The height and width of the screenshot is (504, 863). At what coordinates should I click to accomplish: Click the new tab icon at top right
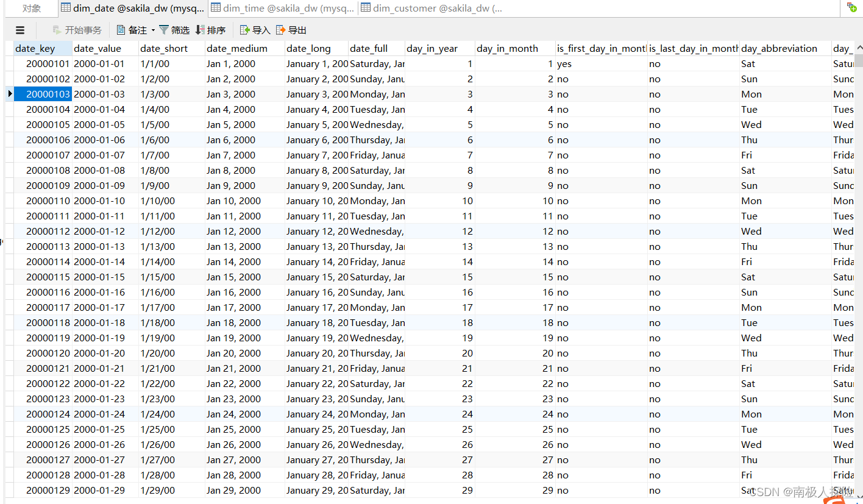851,7
